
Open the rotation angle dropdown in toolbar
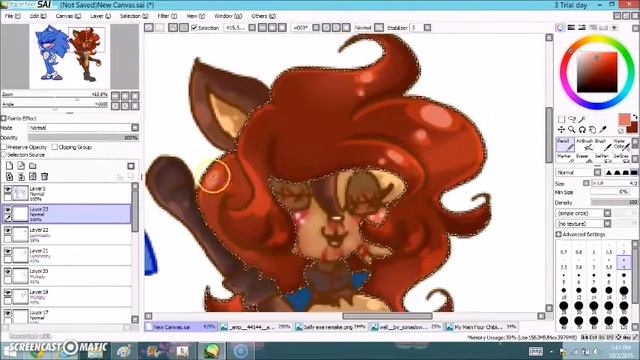pyautogui.click(x=316, y=28)
